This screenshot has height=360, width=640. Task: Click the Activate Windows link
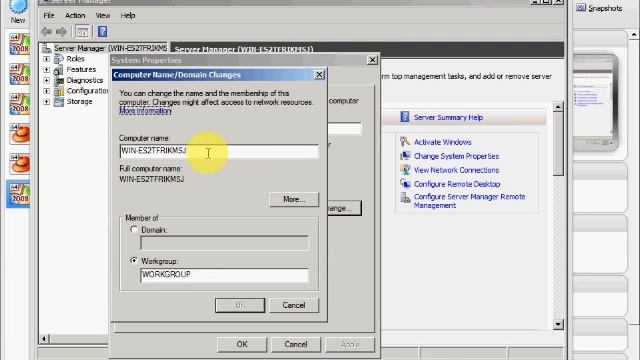point(443,142)
